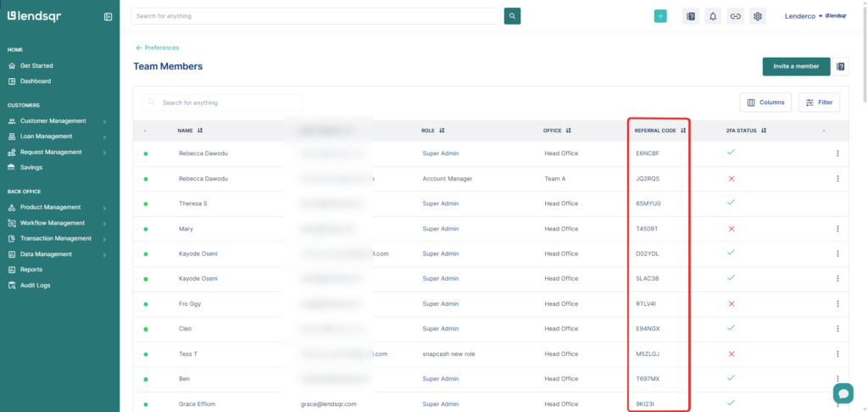Open the chat support bubble

click(843, 393)
